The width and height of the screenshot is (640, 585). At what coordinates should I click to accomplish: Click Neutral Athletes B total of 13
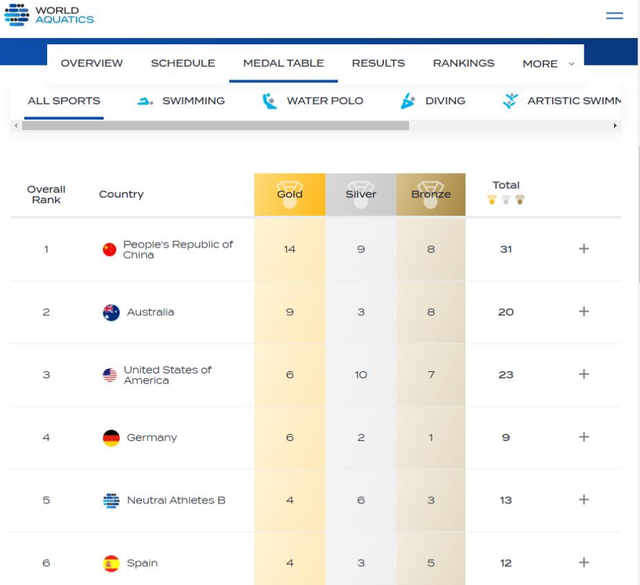[506, 500]
